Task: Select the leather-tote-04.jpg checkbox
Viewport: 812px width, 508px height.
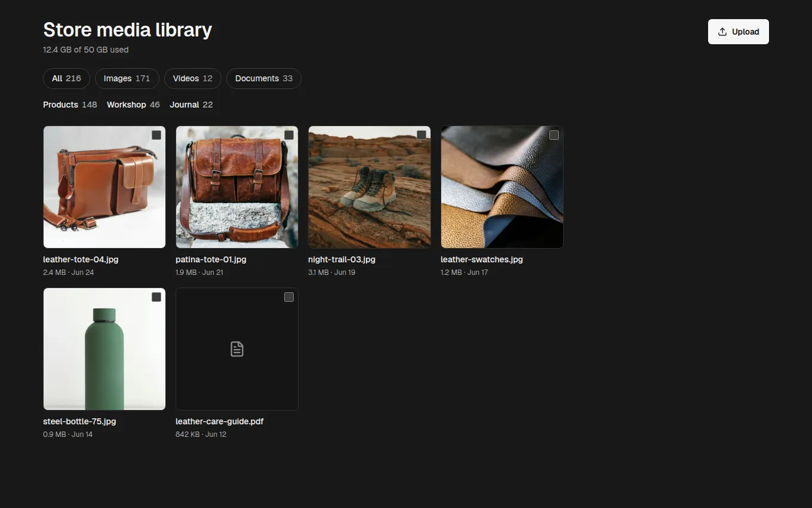Action: [156, 135]
